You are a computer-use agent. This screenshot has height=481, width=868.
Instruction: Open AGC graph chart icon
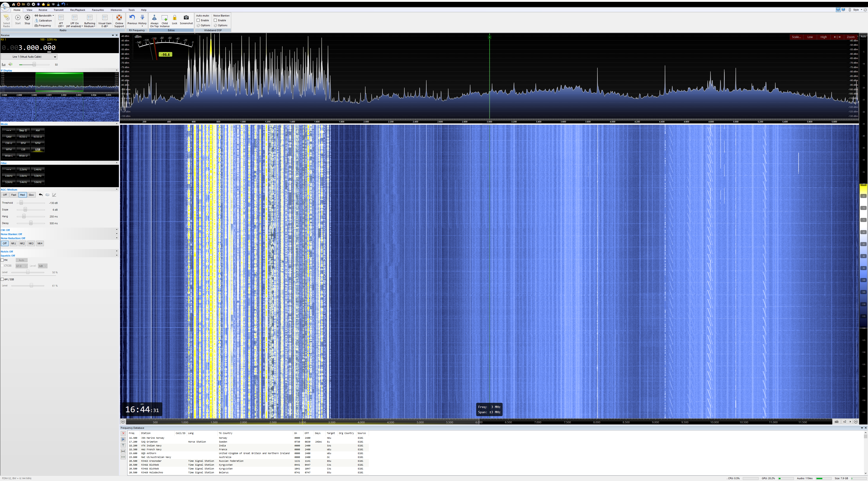click(x=54, y=195)
